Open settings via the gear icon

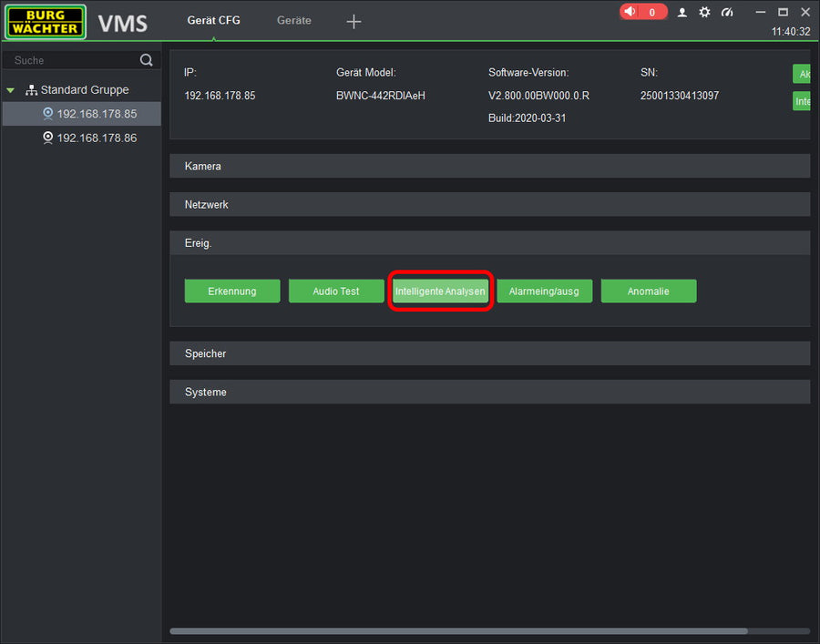click(x=704, y=13)
